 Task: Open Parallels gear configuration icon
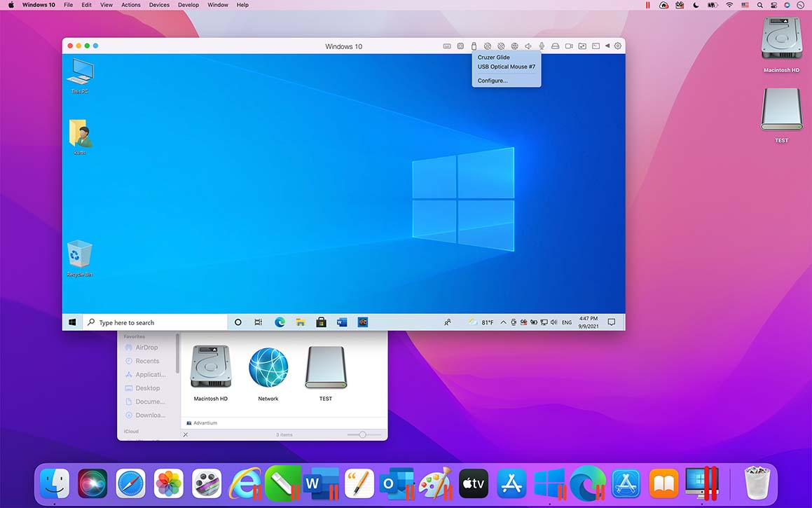(x=618, y=46)
